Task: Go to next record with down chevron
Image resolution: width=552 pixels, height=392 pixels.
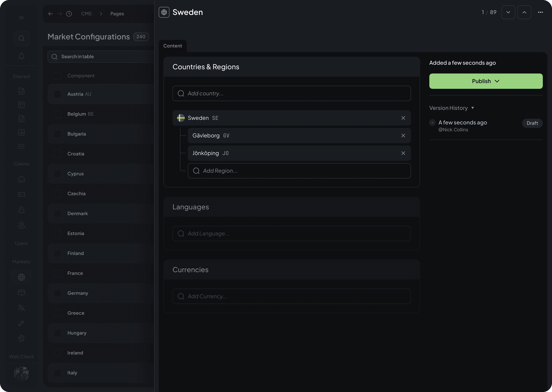Action: [x=508, y=12]
